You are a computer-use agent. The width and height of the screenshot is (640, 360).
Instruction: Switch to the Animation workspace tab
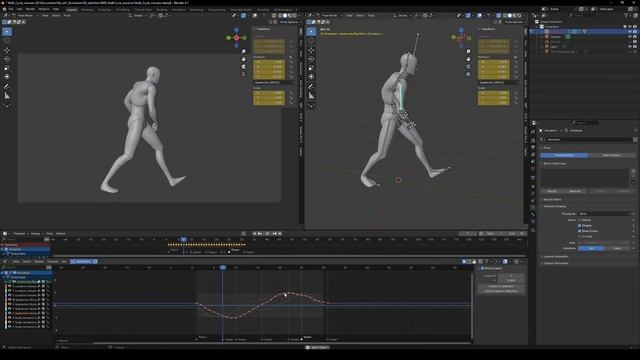[178, 9]
